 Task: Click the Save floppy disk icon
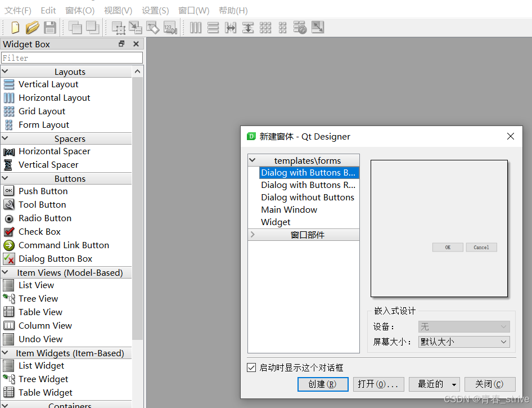click(x=50, y=28)
